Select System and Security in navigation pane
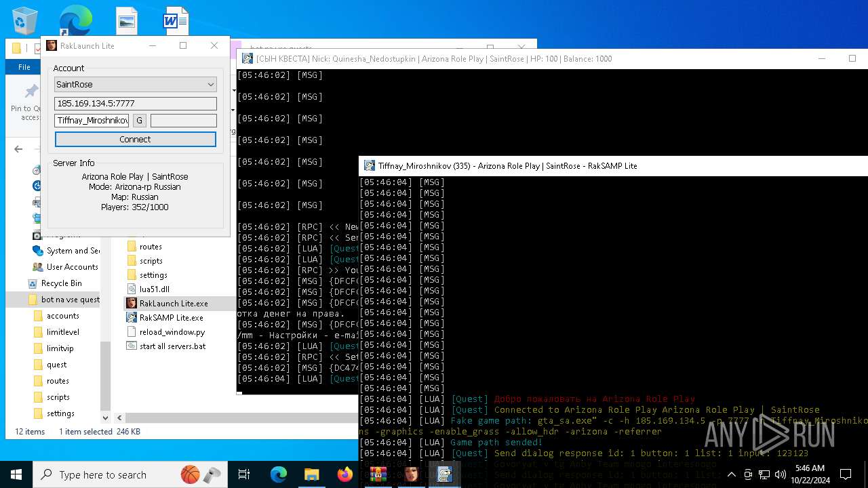Screen dimensions: 868x488 pyautogui.click(x=66, y=251)
